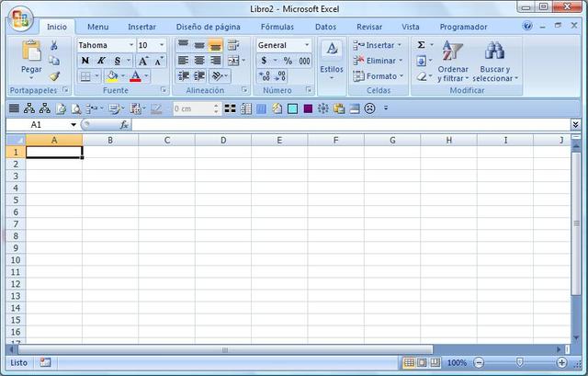Apply currency $ number format
588x376 pixels.
pyautogui.click(x=264, y=61)
